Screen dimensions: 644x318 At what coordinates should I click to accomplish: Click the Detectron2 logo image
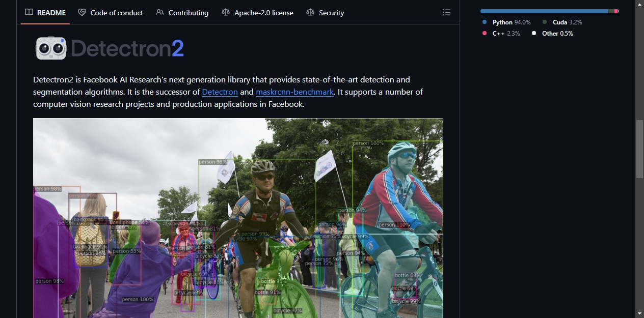point(110,48)
